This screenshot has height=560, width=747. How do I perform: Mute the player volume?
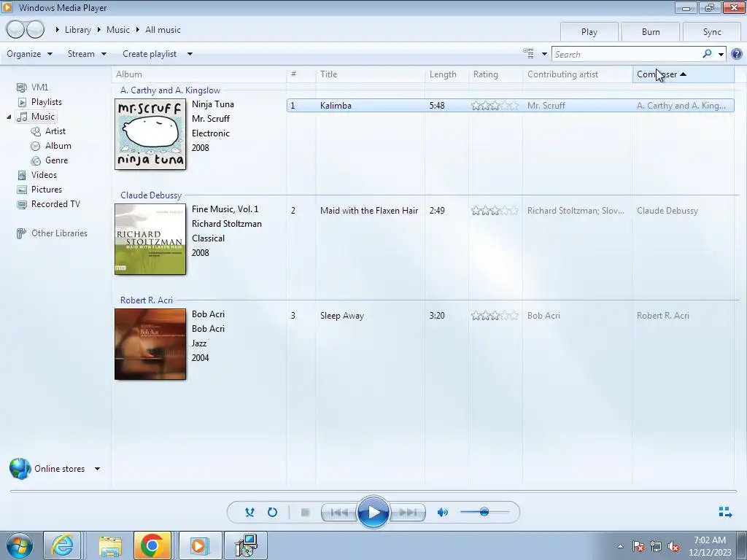click(443, 513)
